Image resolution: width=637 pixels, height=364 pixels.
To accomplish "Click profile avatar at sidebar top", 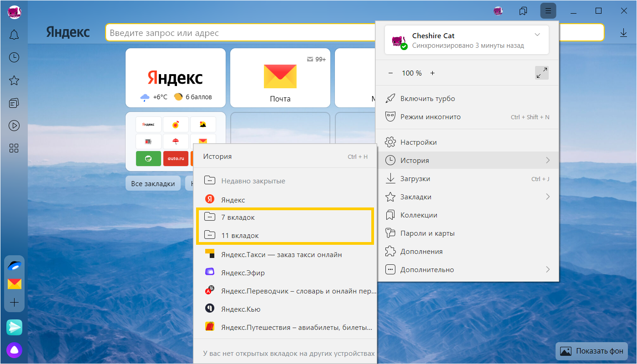I will (x=14, y=12).
